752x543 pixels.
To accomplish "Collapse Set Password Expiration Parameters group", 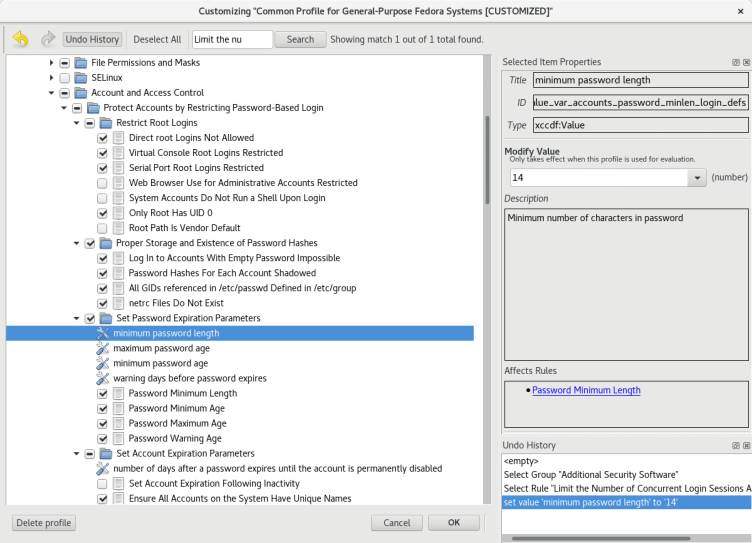I will click(76, 318).
